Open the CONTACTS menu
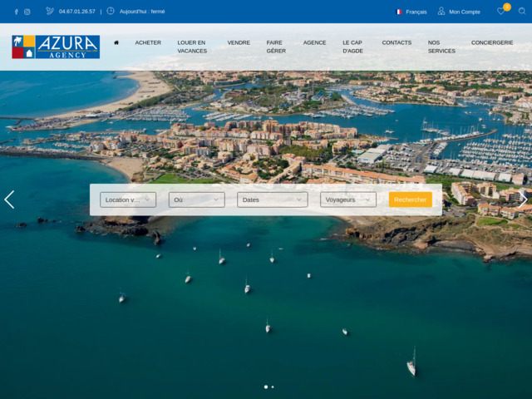The image size is (532, 399). point(397,42)
